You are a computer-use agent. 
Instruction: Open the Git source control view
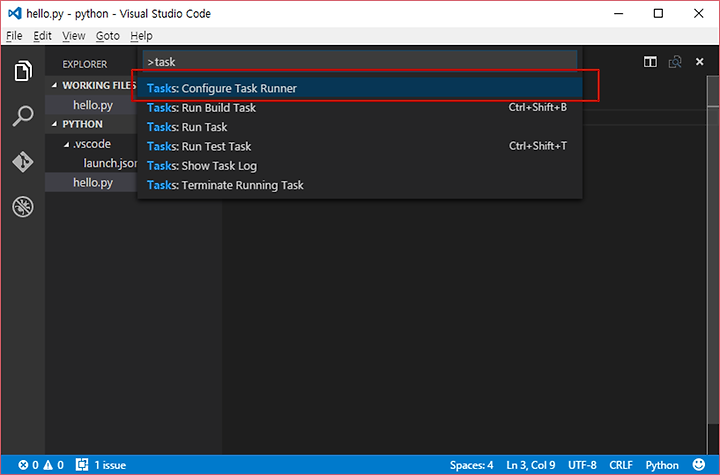coord(22,161)
